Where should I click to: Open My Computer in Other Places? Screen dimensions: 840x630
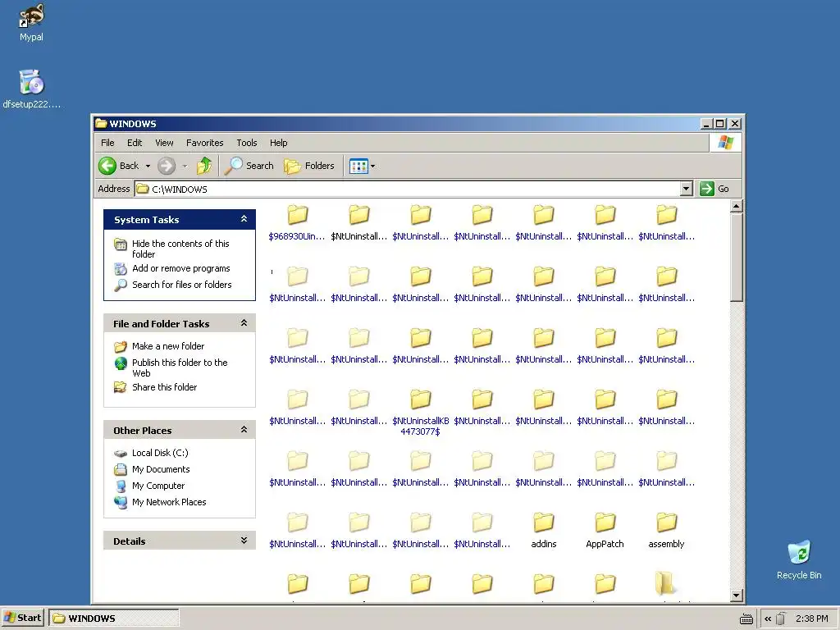158,486
